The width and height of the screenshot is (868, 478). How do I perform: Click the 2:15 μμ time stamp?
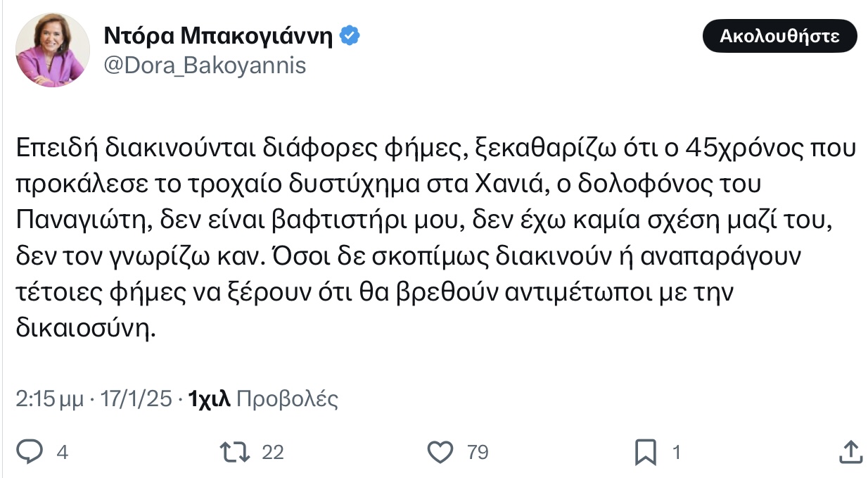[x=49, y=399]
